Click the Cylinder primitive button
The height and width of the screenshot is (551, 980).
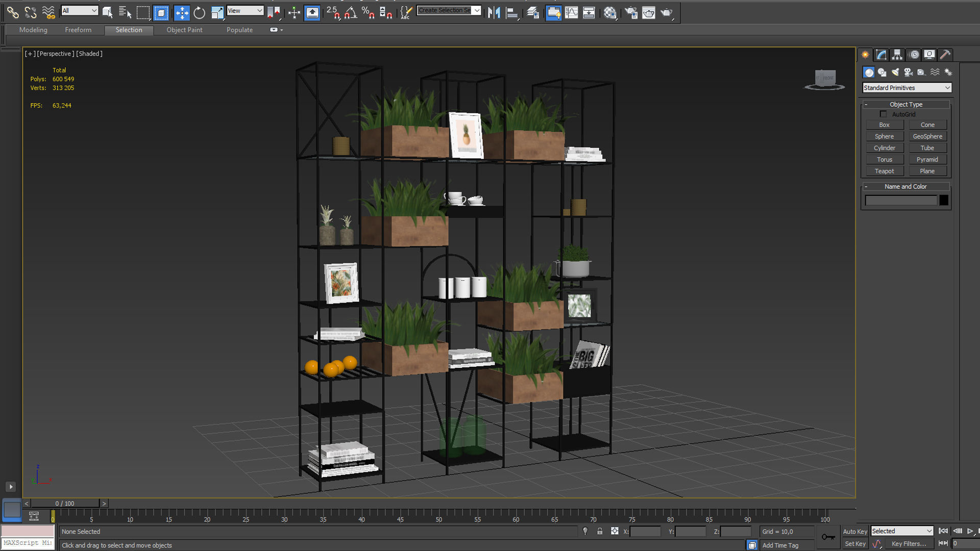click(x=885, y=148)
